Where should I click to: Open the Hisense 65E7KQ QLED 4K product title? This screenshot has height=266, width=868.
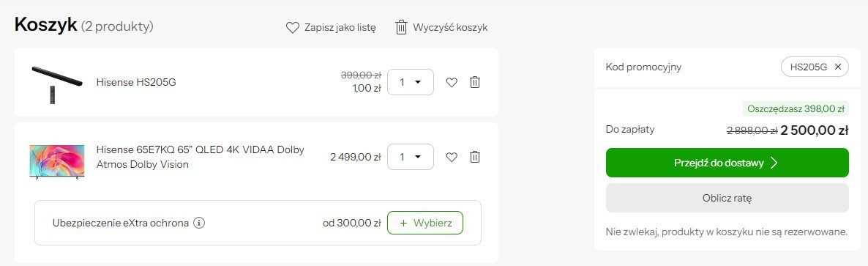[201, 158]
